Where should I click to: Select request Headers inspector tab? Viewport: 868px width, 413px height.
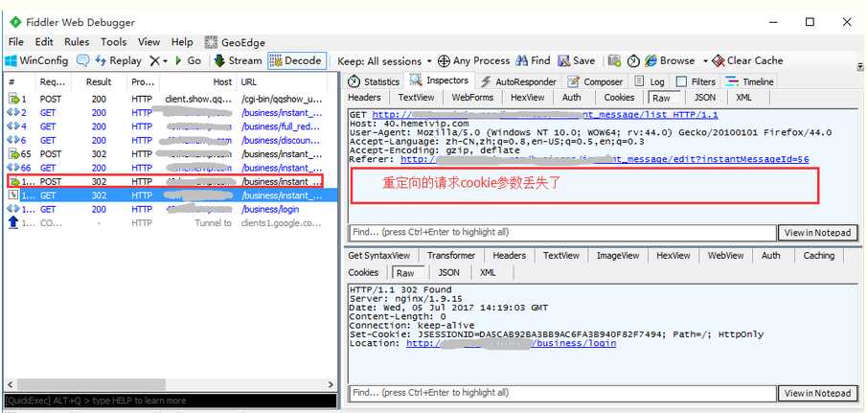click(364, 98)
